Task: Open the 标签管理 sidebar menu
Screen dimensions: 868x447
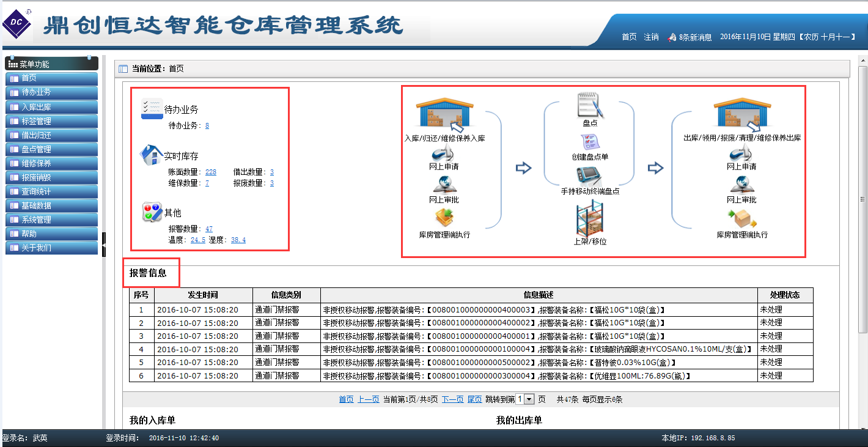Action: pos(51,120)
